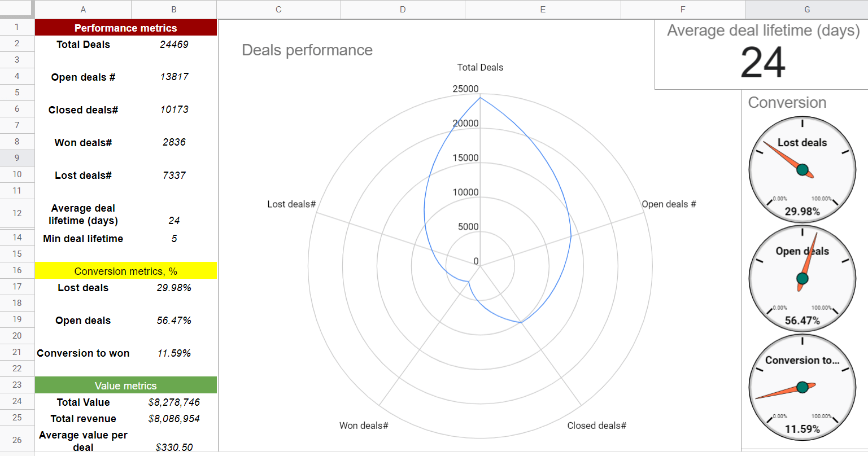The image size is (868, 456).
Task: Select the 'Average deal lifetime (days)' scorecard
Action: pos(761,54)
